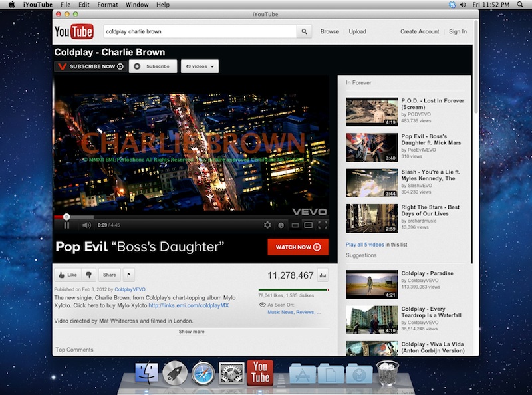Switch the player to large size

309,225
